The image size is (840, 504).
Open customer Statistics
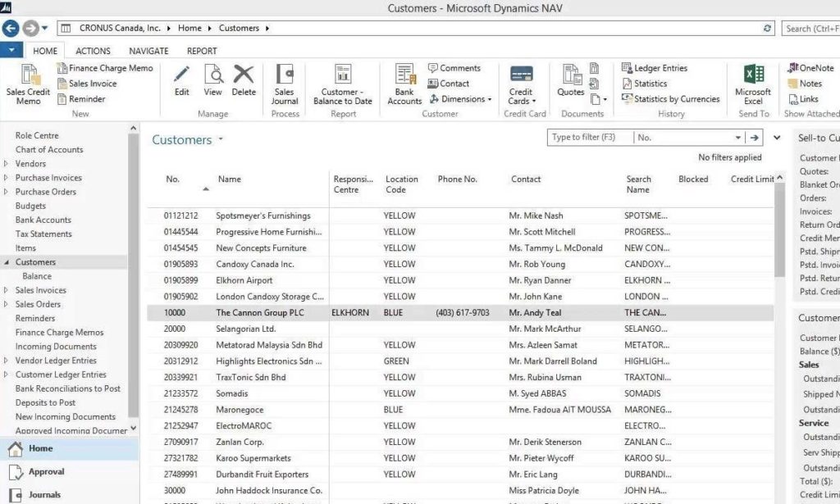click(644, 84)
